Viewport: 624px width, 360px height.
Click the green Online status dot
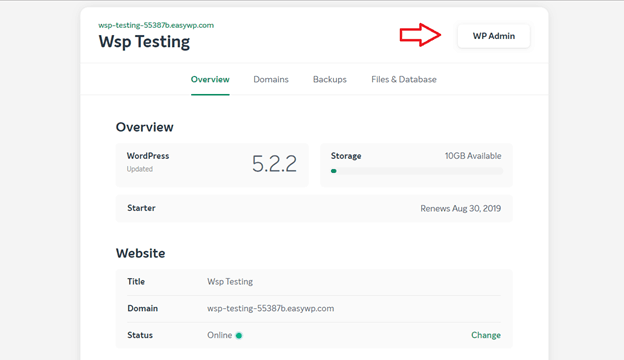pyautogui.click(x=239, y=335)
